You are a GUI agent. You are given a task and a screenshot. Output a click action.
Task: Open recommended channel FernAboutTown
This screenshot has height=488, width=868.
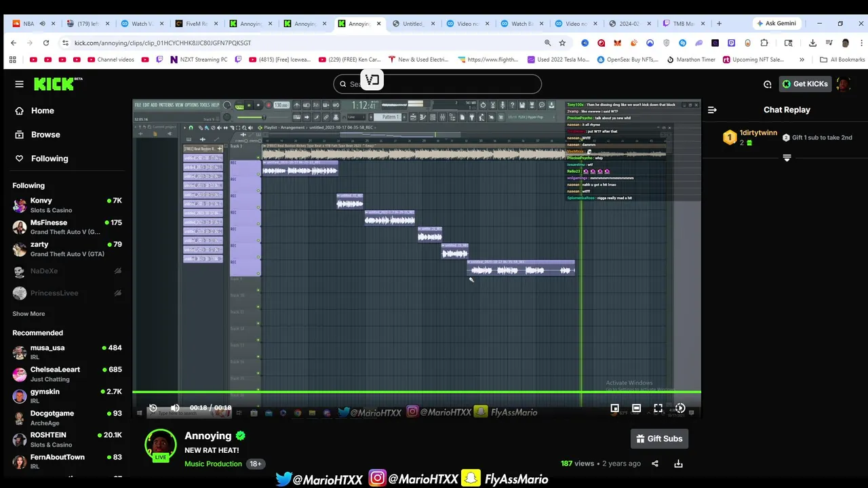(67, 461)
